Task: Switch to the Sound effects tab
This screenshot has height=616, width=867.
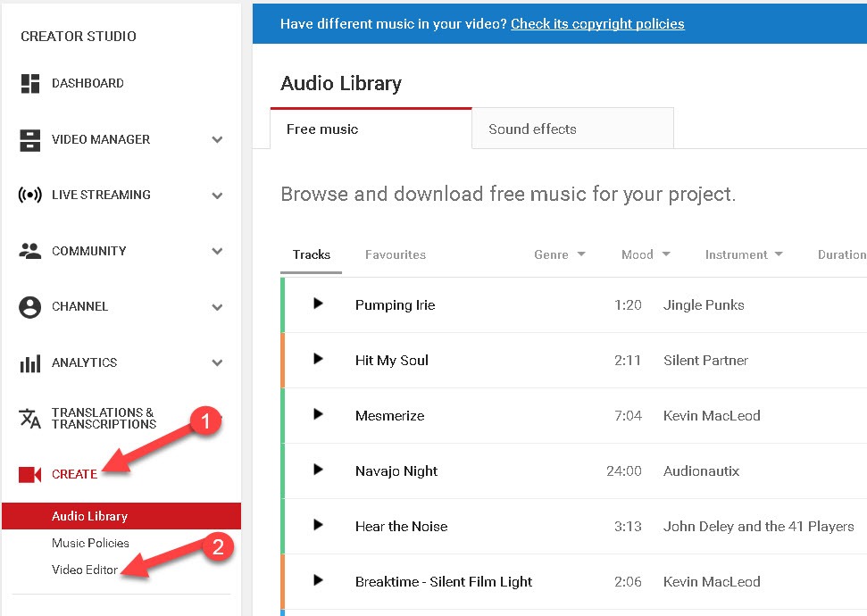Action: [532, 129]
